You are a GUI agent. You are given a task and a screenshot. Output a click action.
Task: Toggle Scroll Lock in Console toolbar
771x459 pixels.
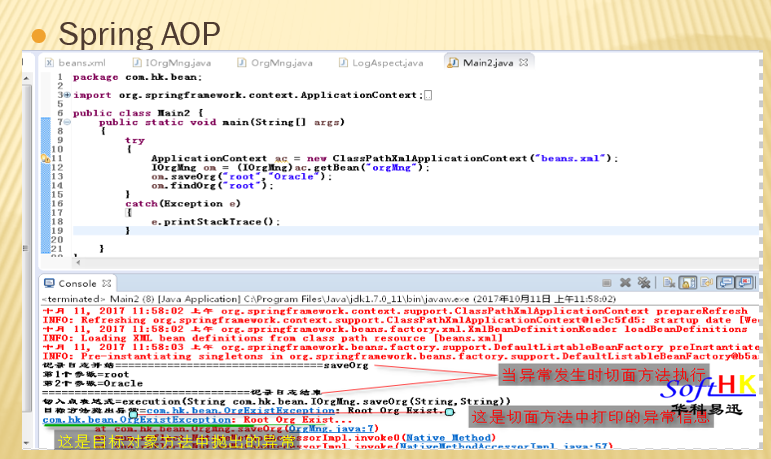[687, 282]
